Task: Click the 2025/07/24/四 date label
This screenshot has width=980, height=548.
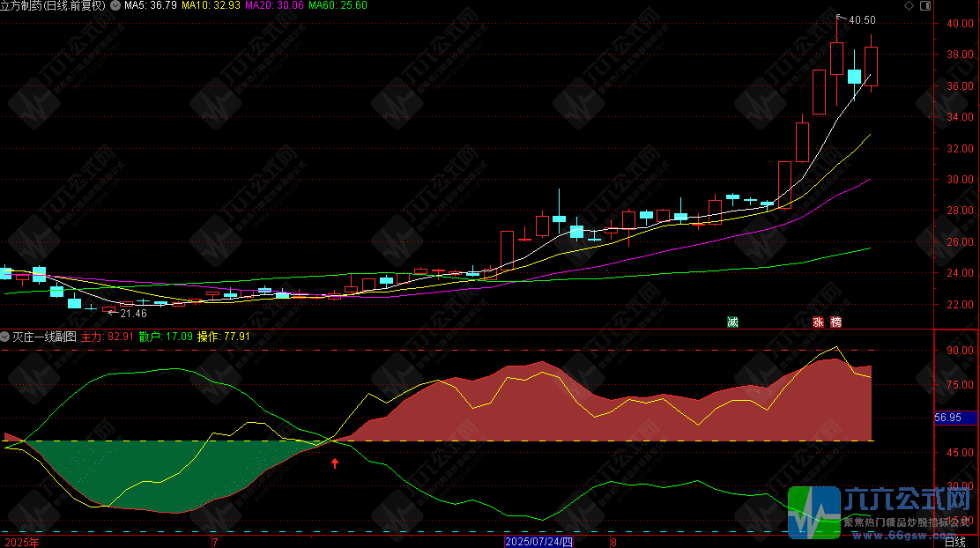Action: (538, 542)
